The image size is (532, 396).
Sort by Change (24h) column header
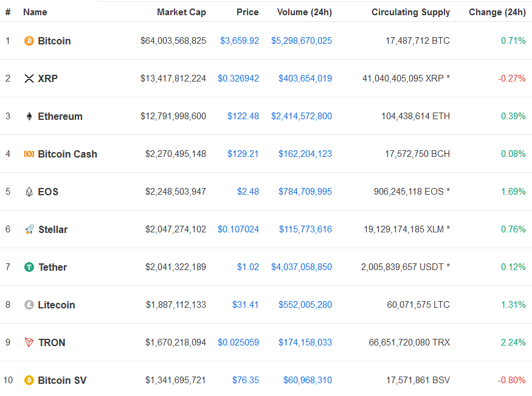click(497, 12)
